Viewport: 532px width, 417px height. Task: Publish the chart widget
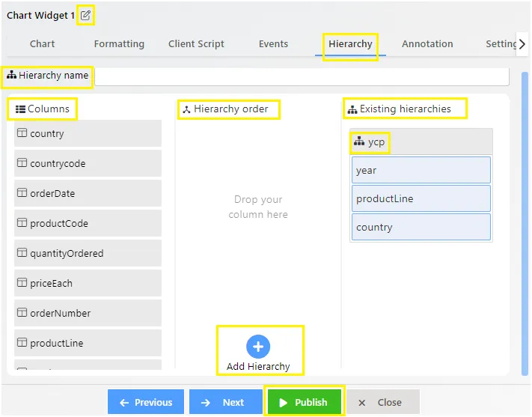click(x=304, y=402)
